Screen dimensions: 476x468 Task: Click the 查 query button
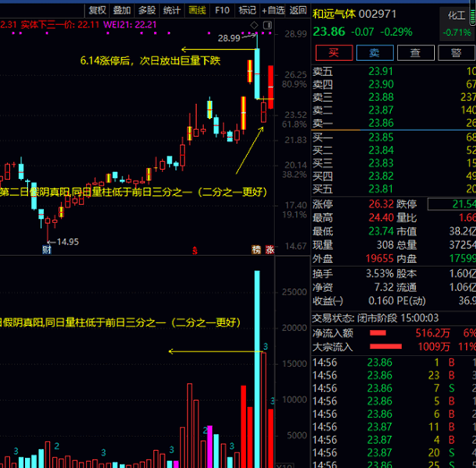[x=415, y=53]
